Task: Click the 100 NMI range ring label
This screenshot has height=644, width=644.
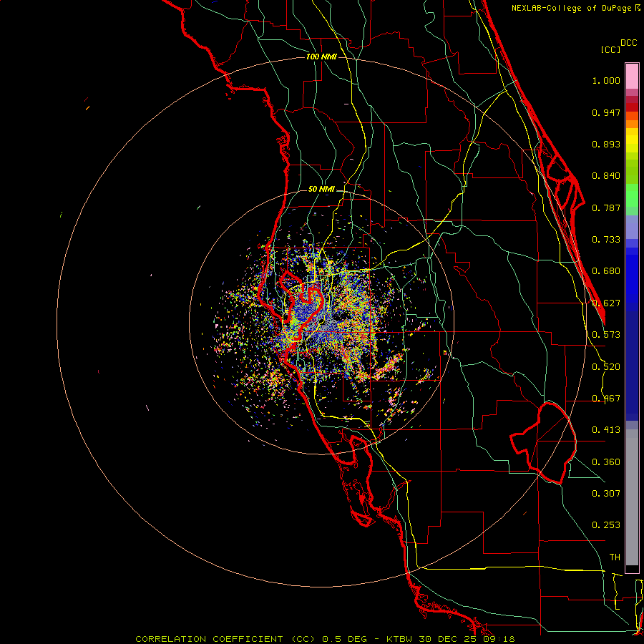Action: click(321, 57)
